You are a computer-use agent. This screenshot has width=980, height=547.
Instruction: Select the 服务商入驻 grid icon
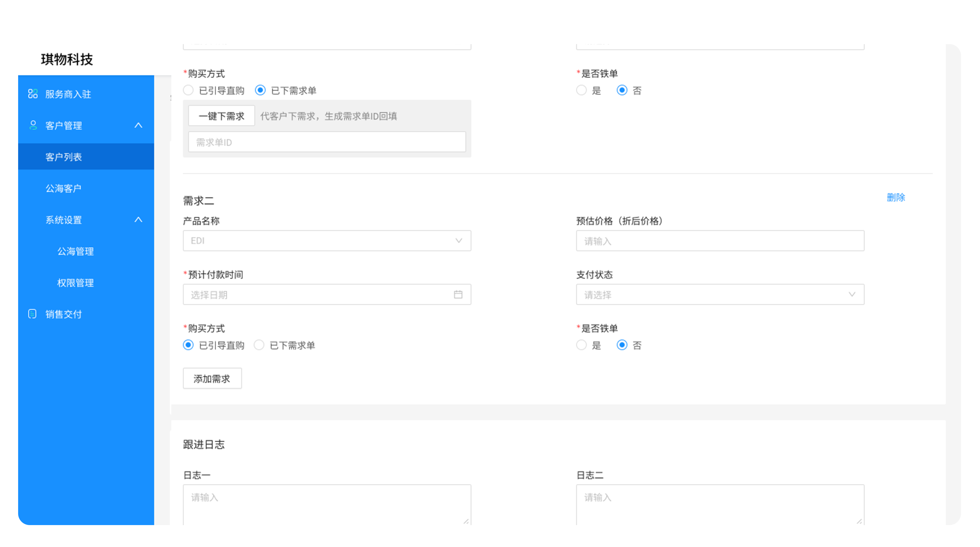coord(32,94)
